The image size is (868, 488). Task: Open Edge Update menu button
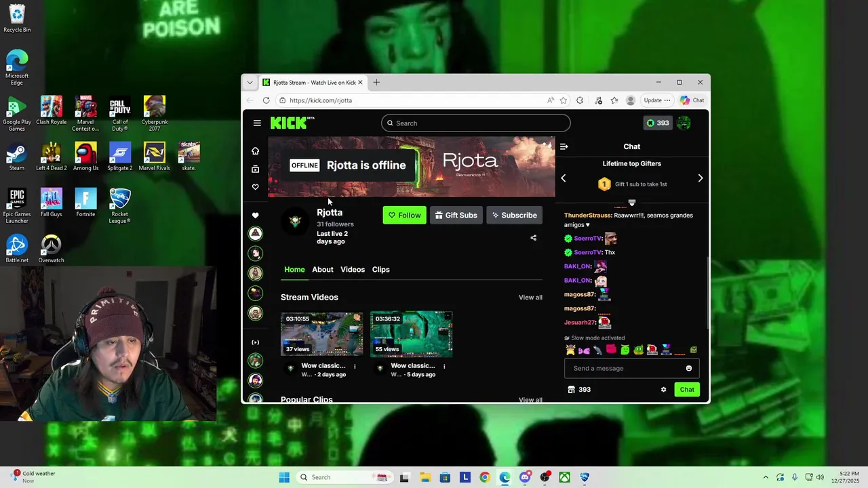coord(657,100)
